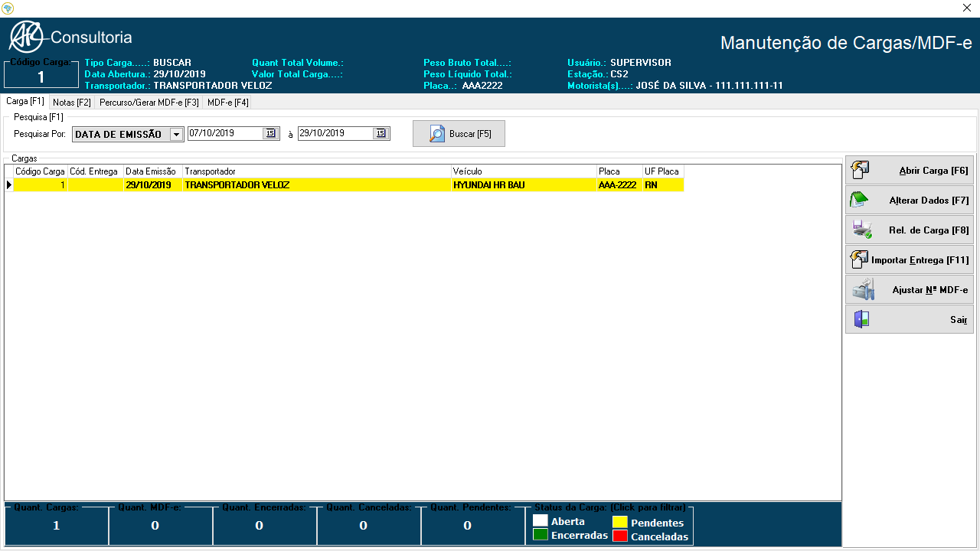Click Rel. de Carga [F8] button
Screen dimensions: 980x551
[x=910, y=230]
